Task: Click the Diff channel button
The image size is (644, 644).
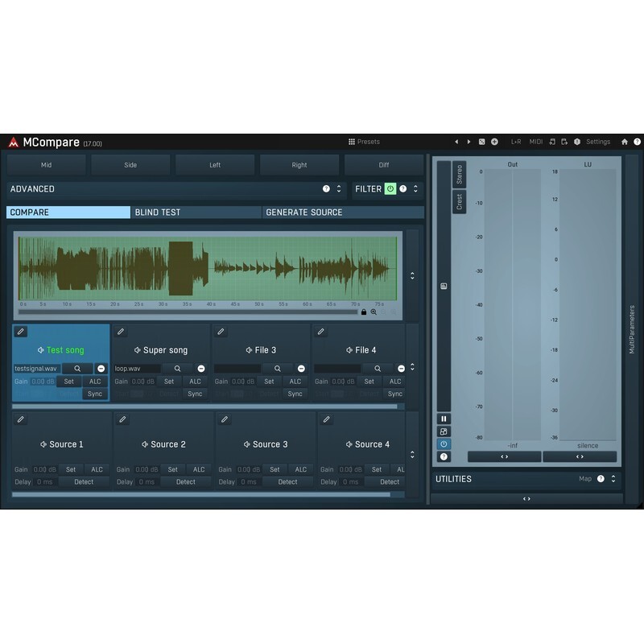Action: tap(383, 165)
